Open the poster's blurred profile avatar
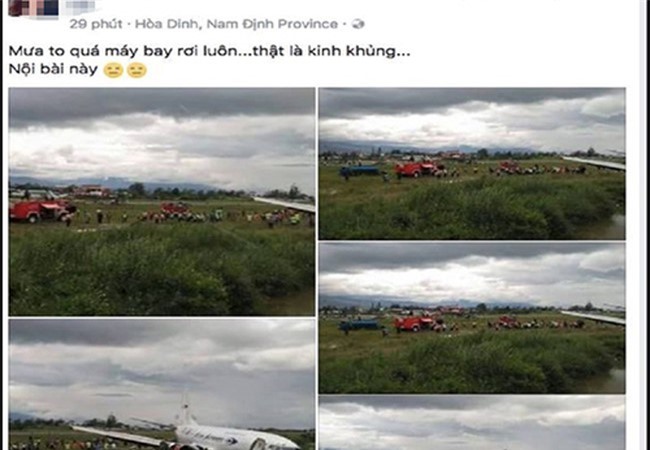 [34, 8]
